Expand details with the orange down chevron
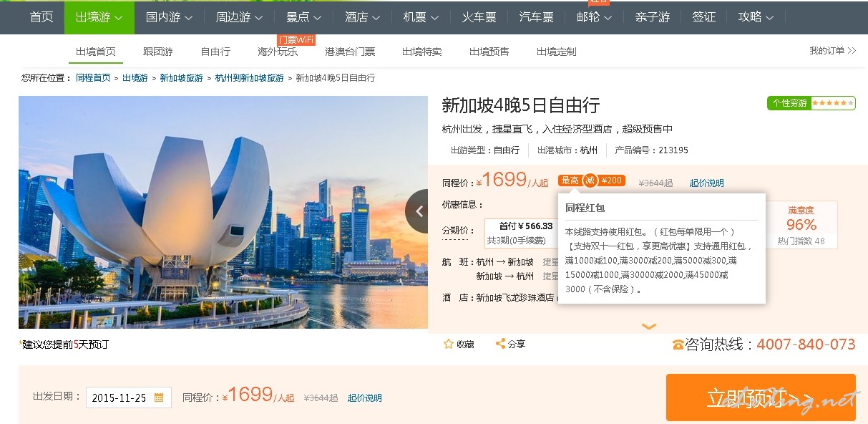The height and width of the screenshot is (424, 868). click(x=649, y=327)
